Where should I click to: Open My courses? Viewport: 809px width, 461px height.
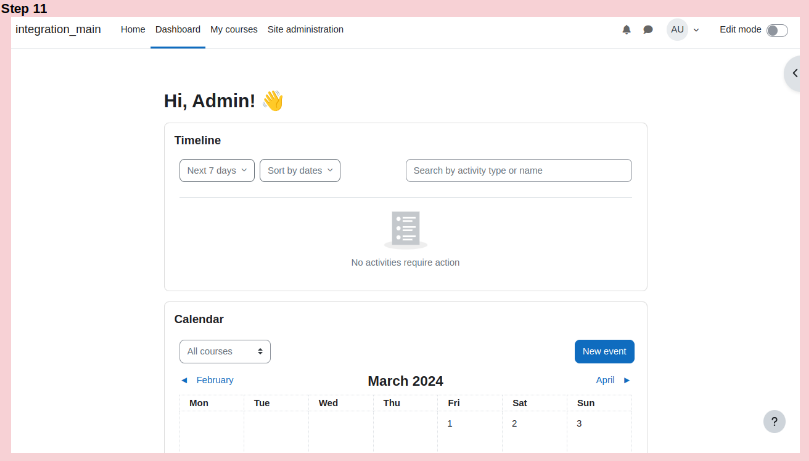[234, 30]
